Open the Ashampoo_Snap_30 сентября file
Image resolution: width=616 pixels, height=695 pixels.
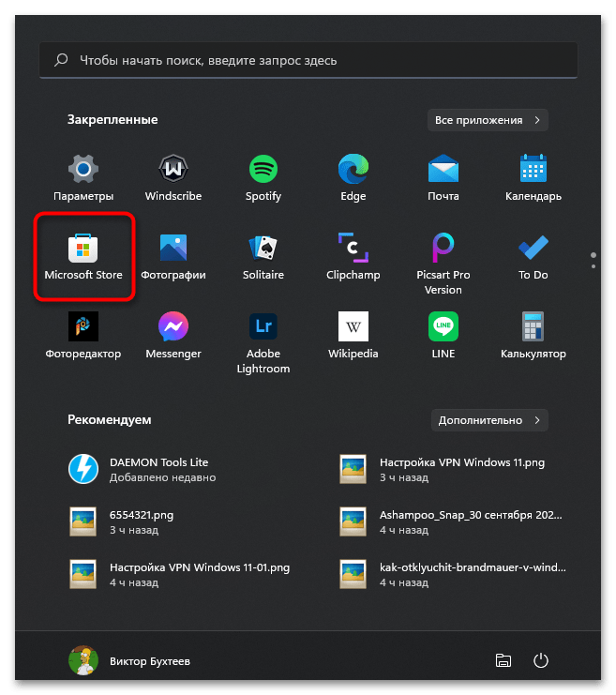tap(450, 521)
